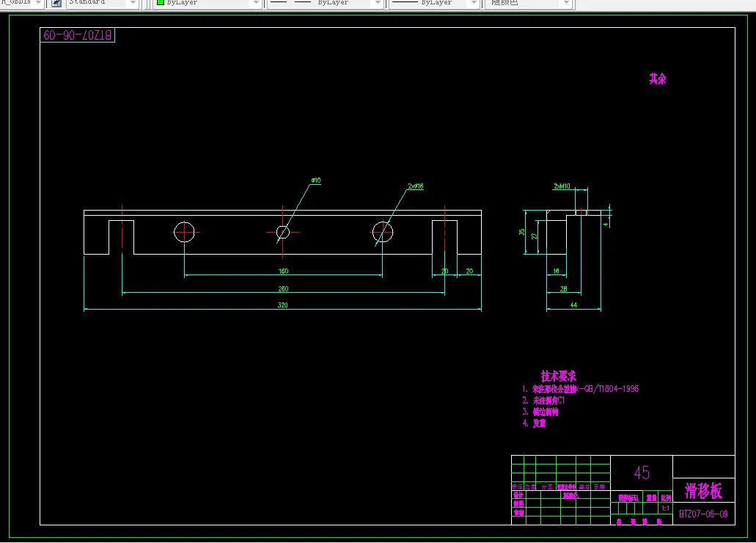Select the 1:1 scale value

665,509
